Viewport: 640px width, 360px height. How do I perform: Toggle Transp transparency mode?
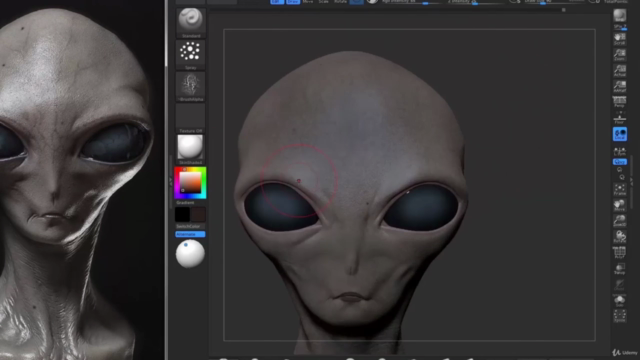[620, 269]
